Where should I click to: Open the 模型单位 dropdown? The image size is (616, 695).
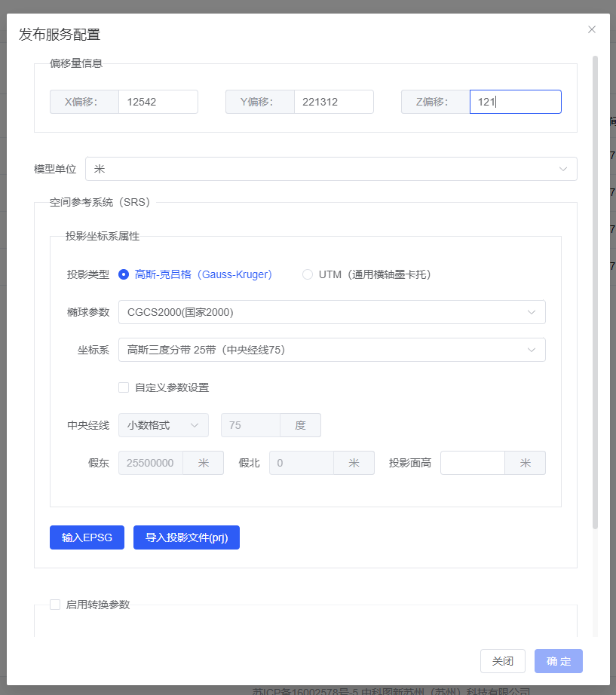331,169
